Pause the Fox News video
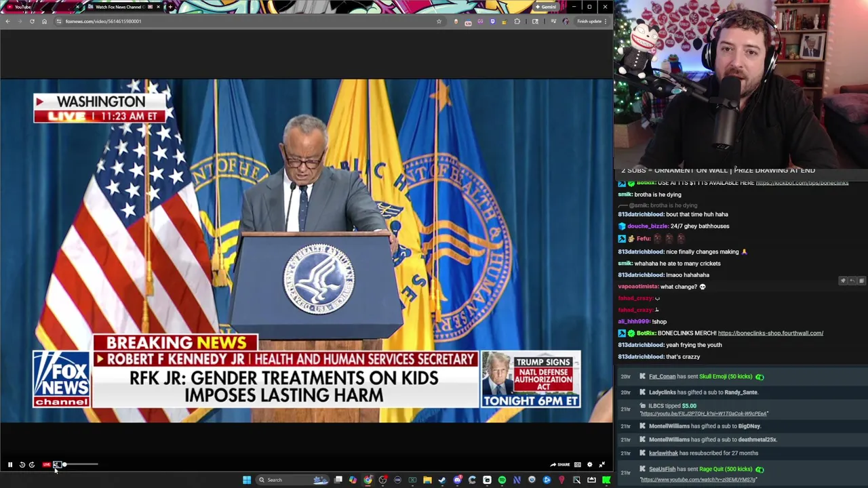 tap(10, 465)
